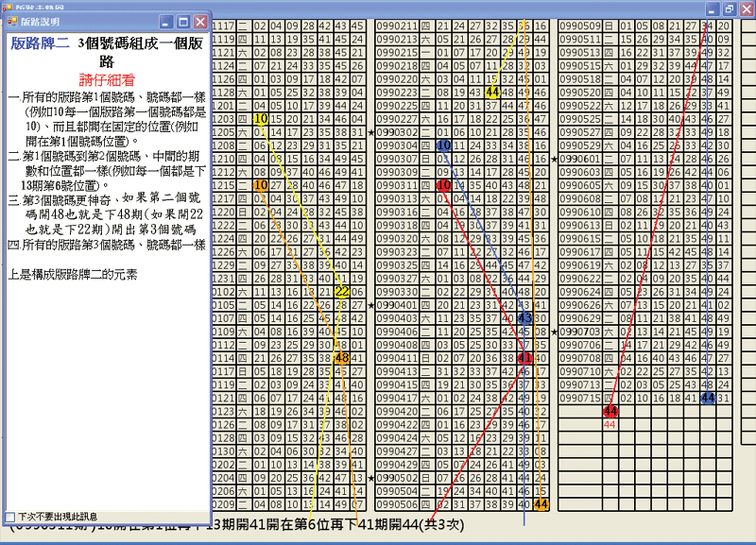756x545 pixels.
Task: Select draw period 0990211
Action: tap(397, 26)
